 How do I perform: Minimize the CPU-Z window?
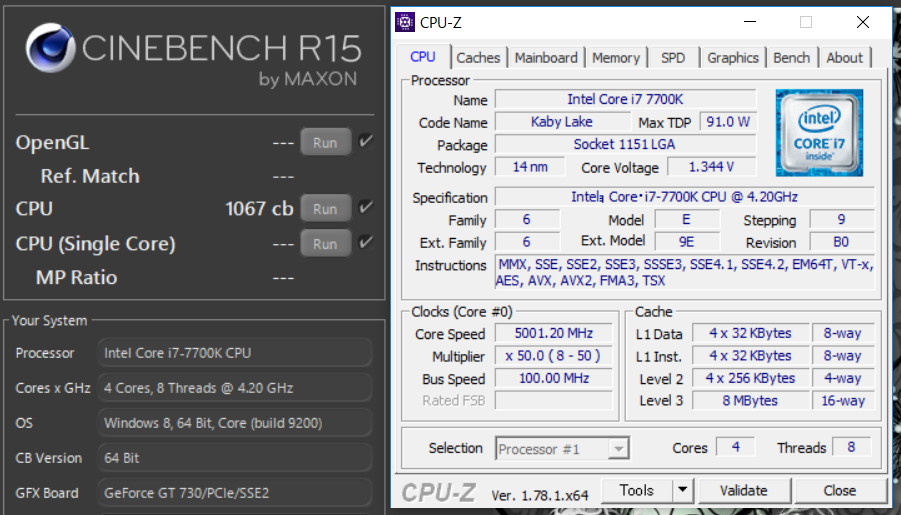[750, 22]
